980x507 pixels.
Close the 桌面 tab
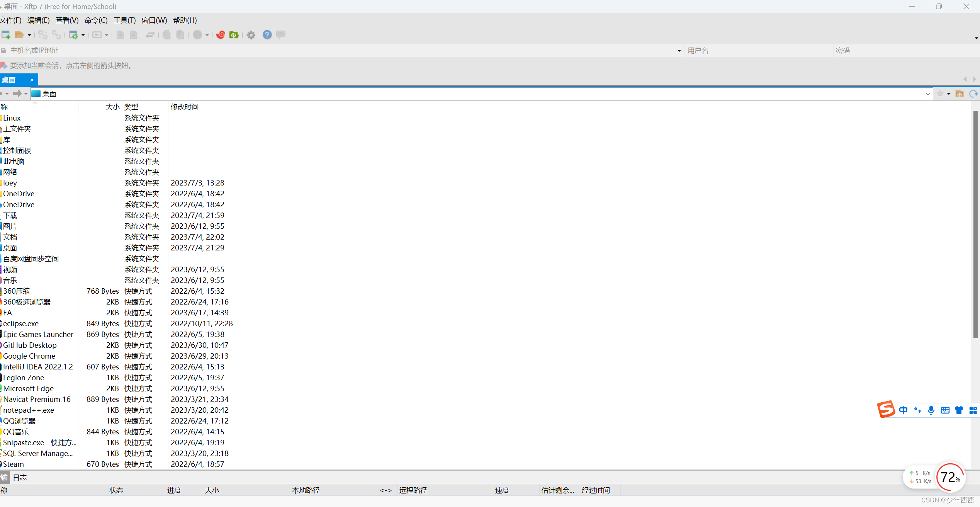[32, 80]
